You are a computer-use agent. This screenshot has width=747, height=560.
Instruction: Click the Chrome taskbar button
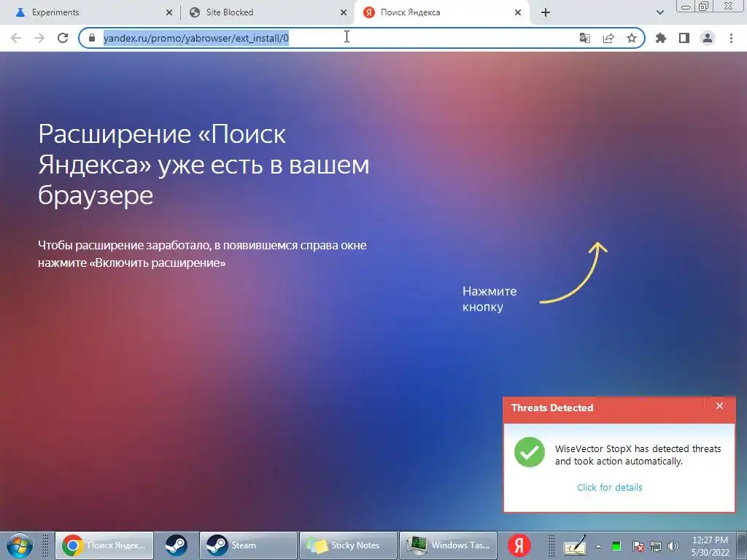click(x=104, y=545)
